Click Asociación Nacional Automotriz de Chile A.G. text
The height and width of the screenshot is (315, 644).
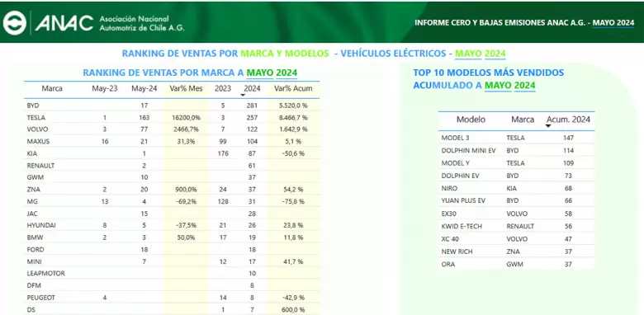(x=142, y=23)
